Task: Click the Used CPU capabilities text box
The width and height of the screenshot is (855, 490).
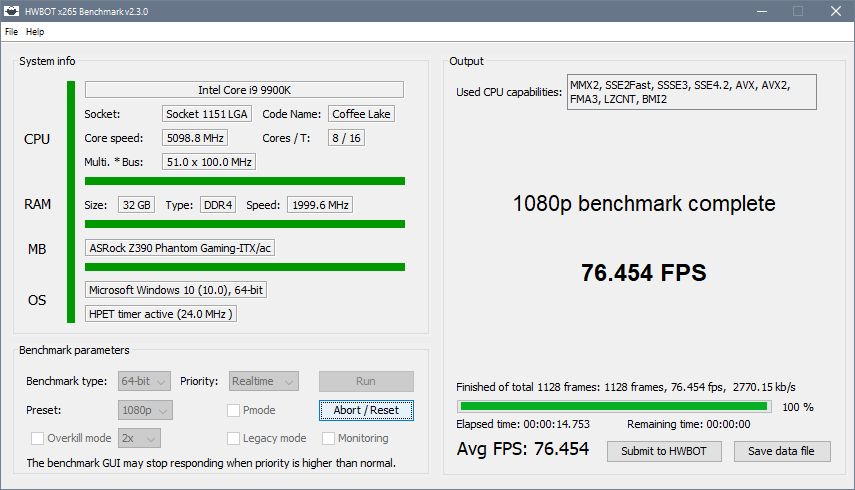Action: pyautogui.click(x=692, y=92)
